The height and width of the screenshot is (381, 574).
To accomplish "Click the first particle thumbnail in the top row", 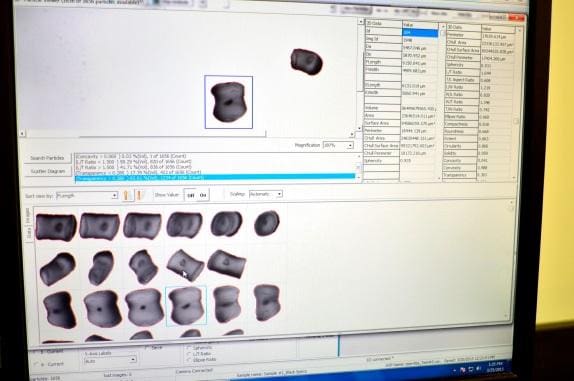I will pos(56,227).
